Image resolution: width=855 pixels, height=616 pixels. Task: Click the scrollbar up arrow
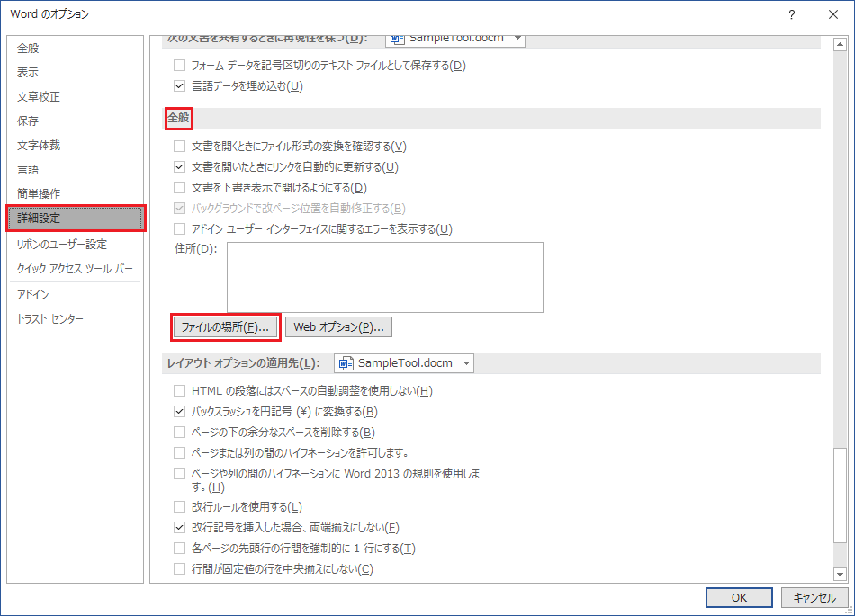click(x=841, y=44)
